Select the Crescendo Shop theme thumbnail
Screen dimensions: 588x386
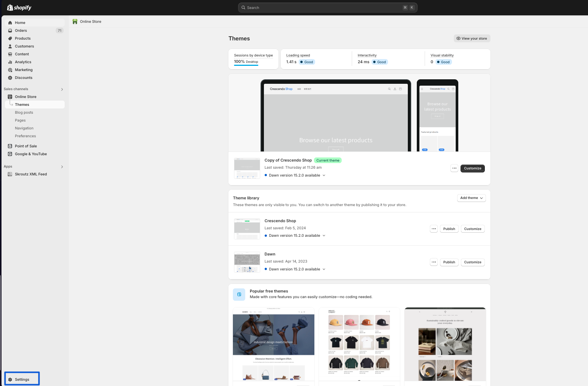[247, 229]
